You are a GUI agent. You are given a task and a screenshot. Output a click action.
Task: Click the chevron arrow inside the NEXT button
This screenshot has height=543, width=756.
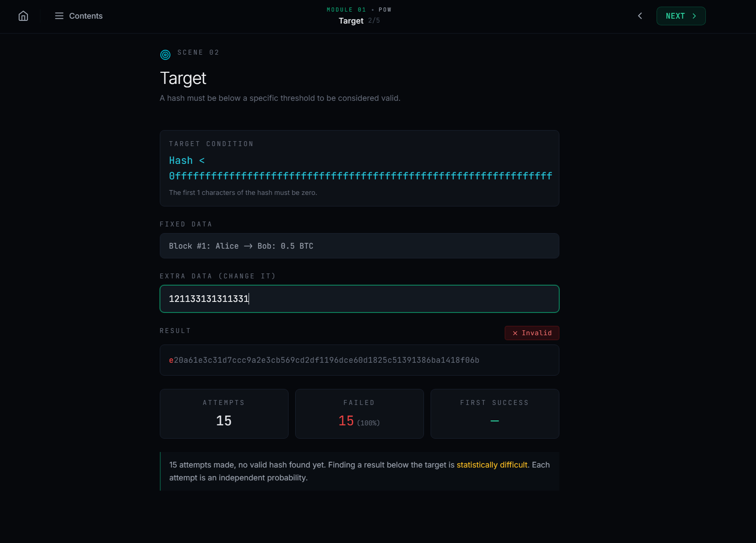(694, 16)
